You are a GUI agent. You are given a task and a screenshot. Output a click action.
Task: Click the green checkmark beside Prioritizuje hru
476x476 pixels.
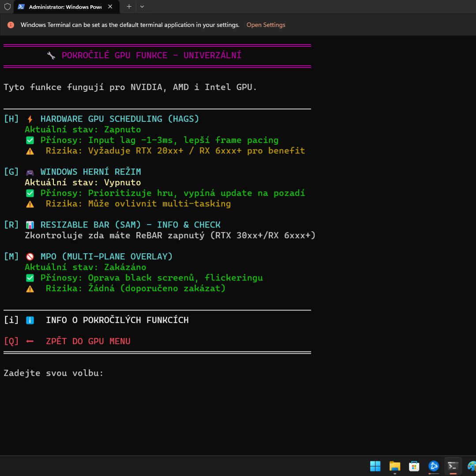coord(30,193)
